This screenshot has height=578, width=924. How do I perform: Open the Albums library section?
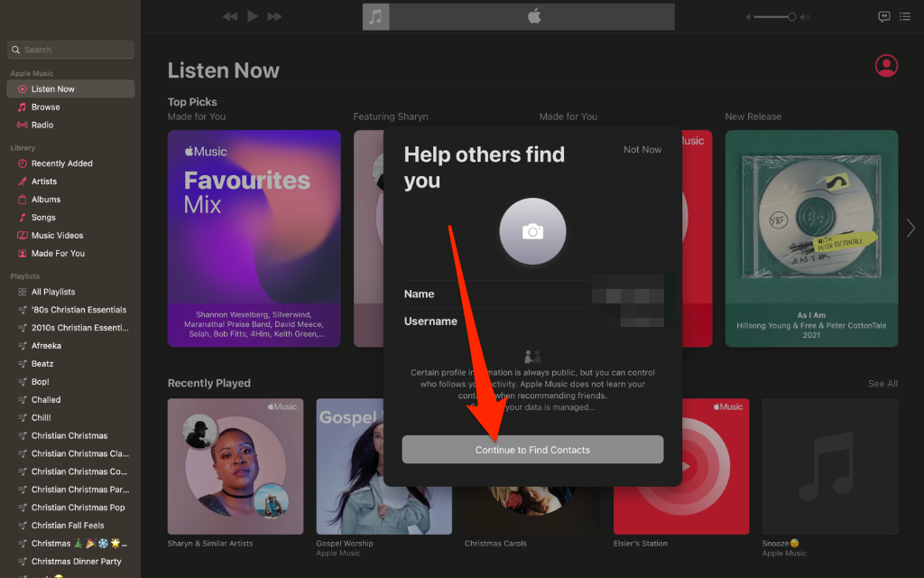pyautogui.click(x=70, y=200)
